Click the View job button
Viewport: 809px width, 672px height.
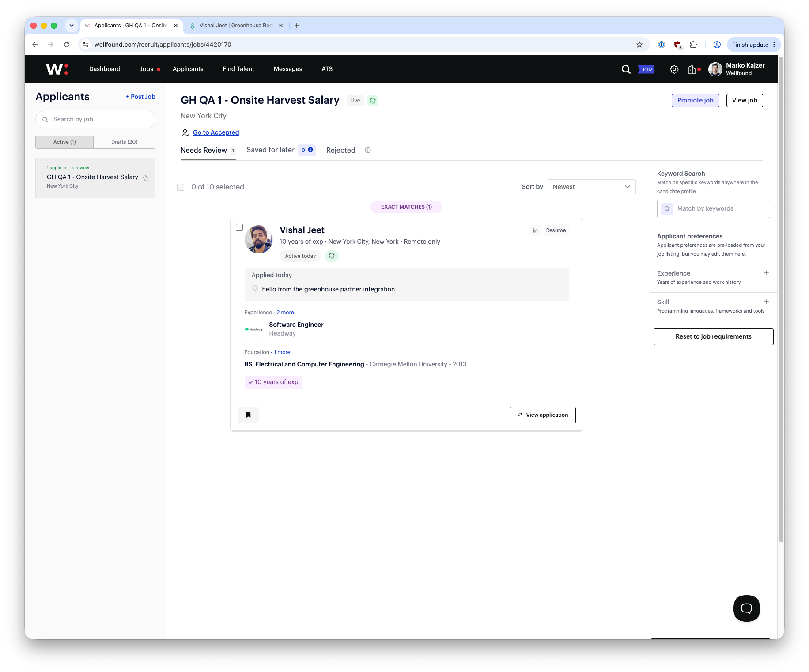pos(745,101)
